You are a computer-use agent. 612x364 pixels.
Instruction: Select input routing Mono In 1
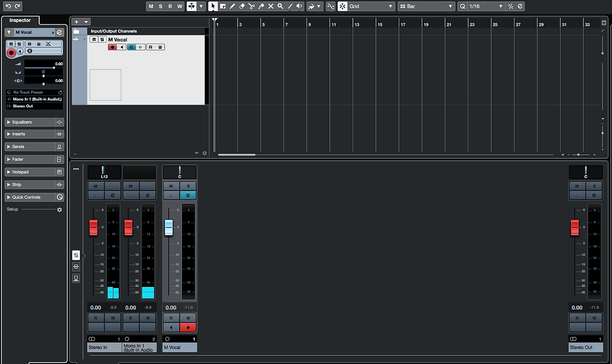34,99
